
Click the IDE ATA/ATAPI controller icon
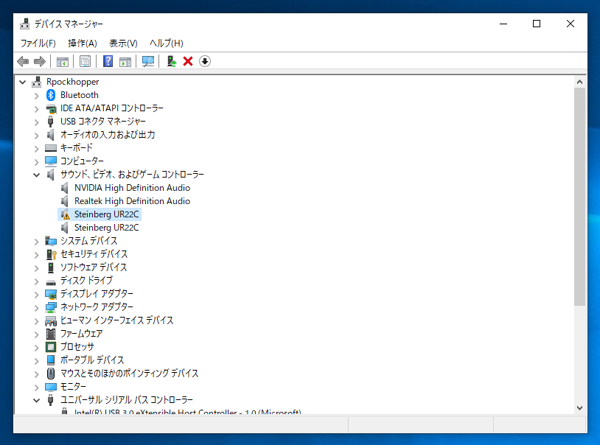point(51,109)
